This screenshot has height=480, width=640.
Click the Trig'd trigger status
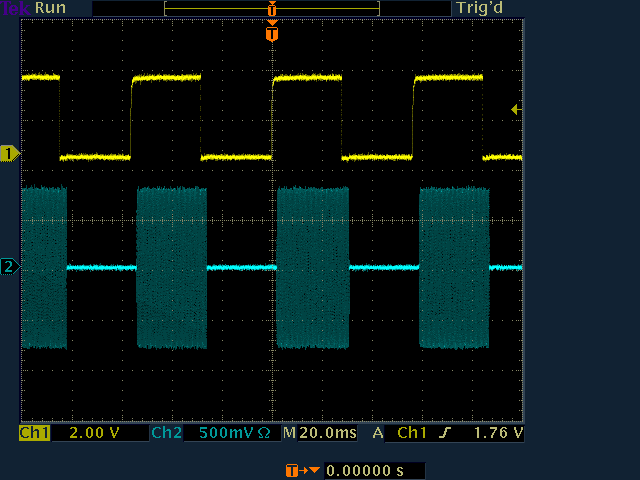[x=480, y=8]
